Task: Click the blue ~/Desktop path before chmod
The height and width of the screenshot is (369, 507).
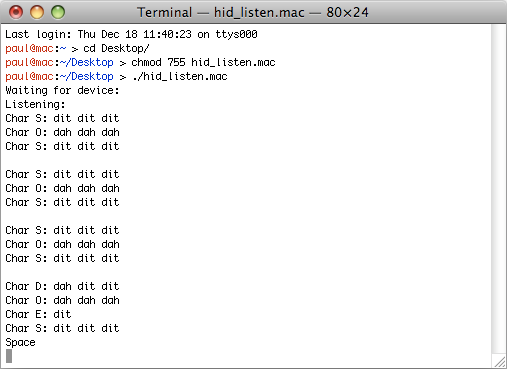Action: point(87,63)
